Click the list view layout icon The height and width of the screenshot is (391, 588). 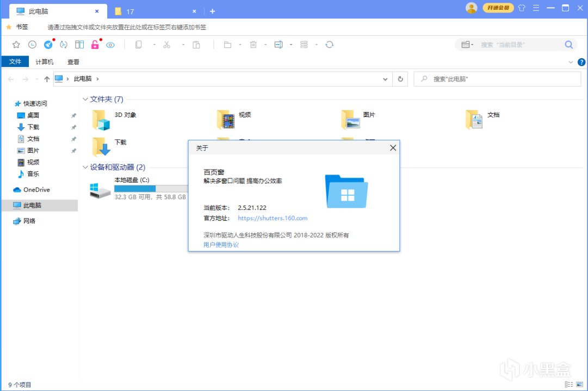[304, 45]
